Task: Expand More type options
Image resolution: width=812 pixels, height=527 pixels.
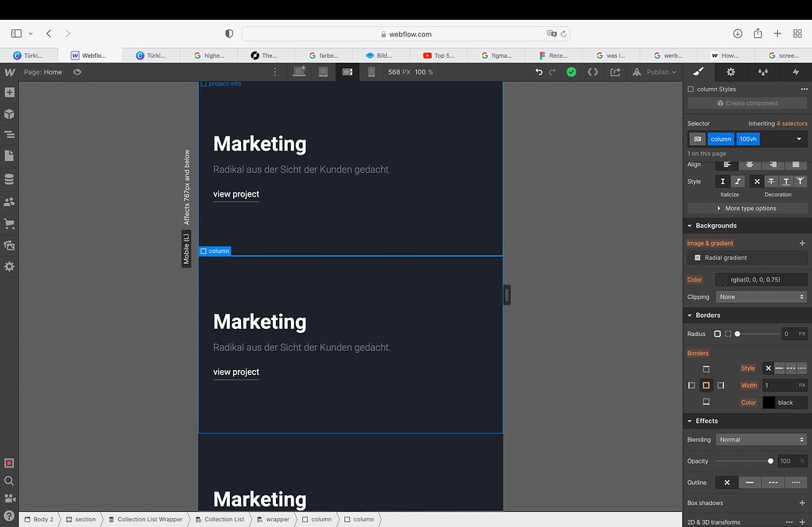Action: click(x=746, y=208)
